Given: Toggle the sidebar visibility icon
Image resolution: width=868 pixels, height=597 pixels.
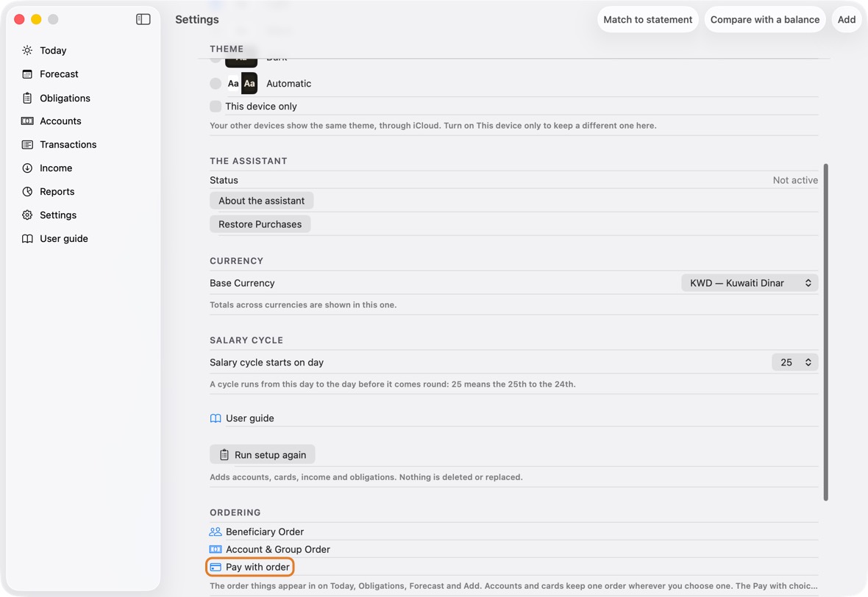Looking at the screenshot, I should click(143, 19).
